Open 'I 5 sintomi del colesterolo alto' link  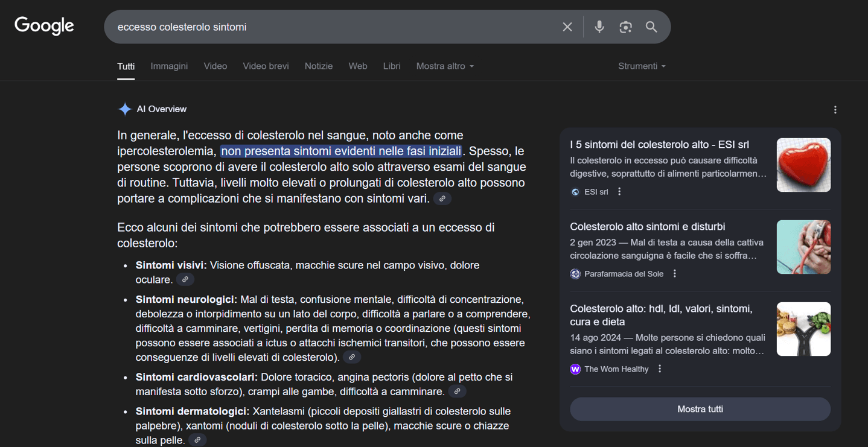coord(659,145)
